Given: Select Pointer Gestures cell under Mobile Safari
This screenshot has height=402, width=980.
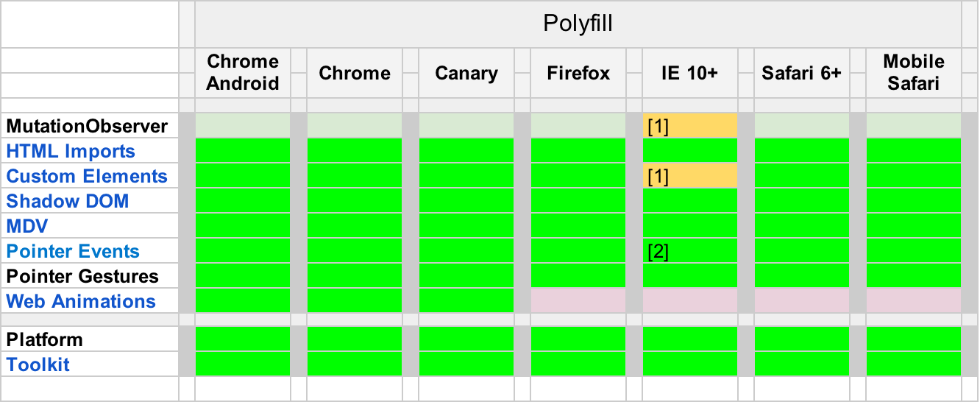Looking at the screenshot, I should (x=914, y=276).
